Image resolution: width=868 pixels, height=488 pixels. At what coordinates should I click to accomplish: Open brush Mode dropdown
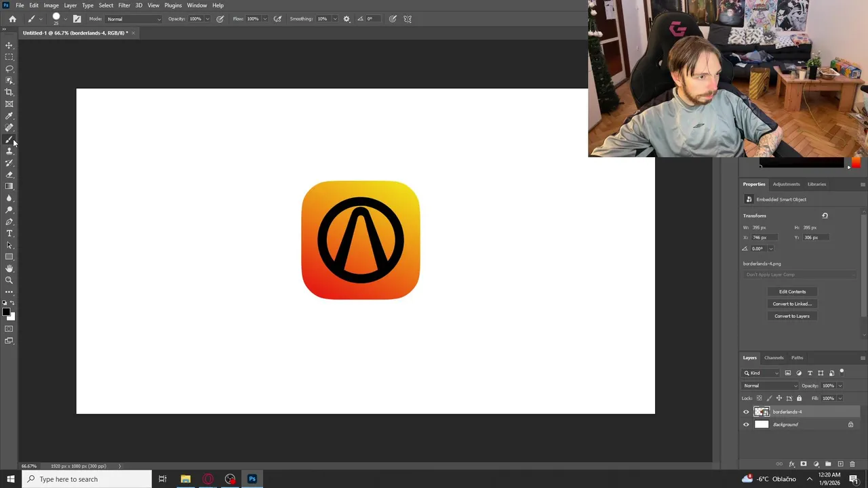pos(134,19)
